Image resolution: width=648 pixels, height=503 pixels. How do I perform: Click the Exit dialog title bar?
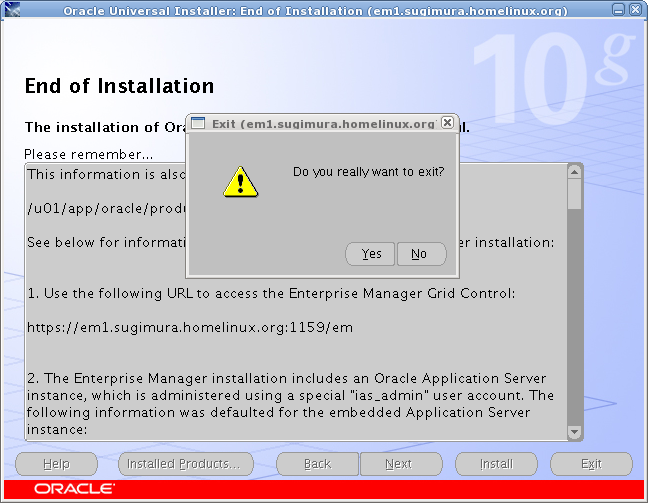323,123
